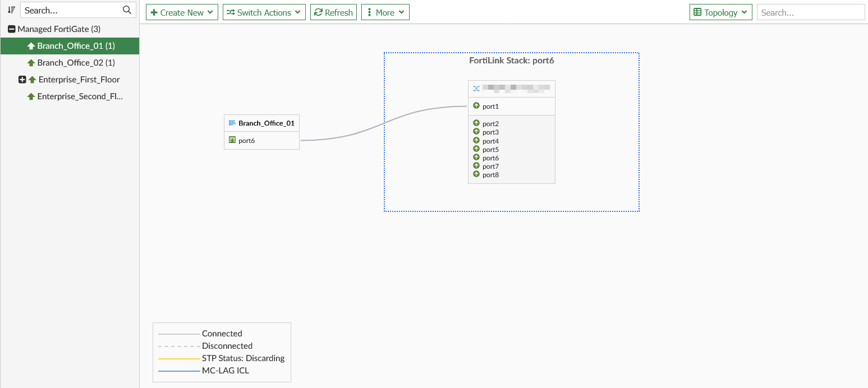Select port8 label on the FortiSwitch
The height and width of the screenshot is (388, 868).
[490, 175]
